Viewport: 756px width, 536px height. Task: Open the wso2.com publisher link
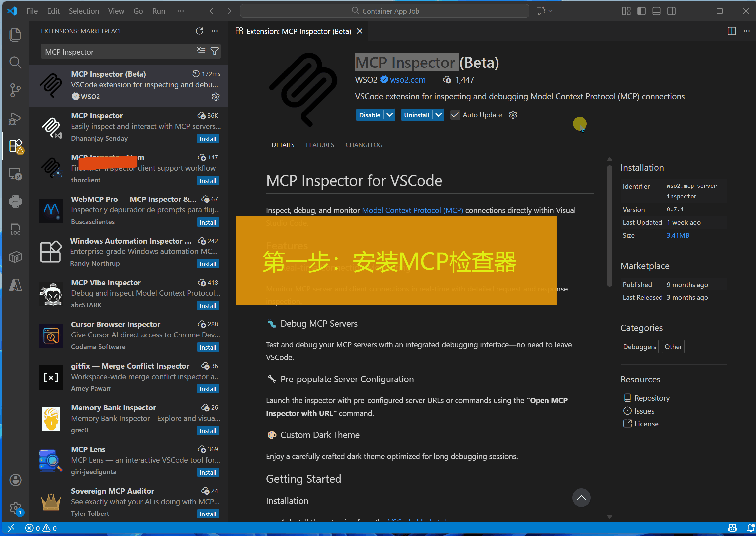click(x=408, y=80)
